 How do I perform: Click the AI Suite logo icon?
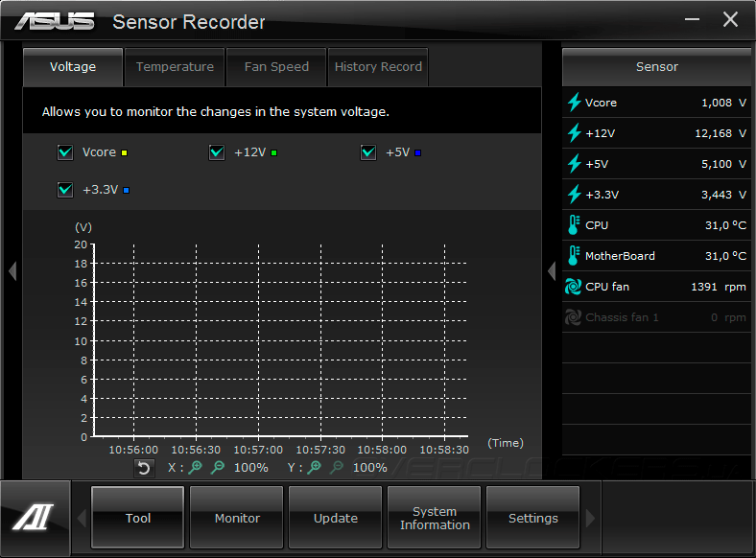coord(34,518)
